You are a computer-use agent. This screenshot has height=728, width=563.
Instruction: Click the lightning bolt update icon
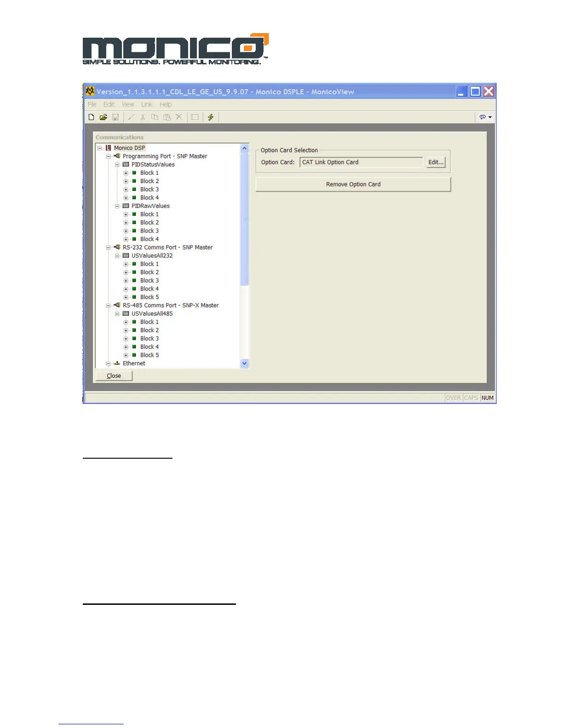211,117
